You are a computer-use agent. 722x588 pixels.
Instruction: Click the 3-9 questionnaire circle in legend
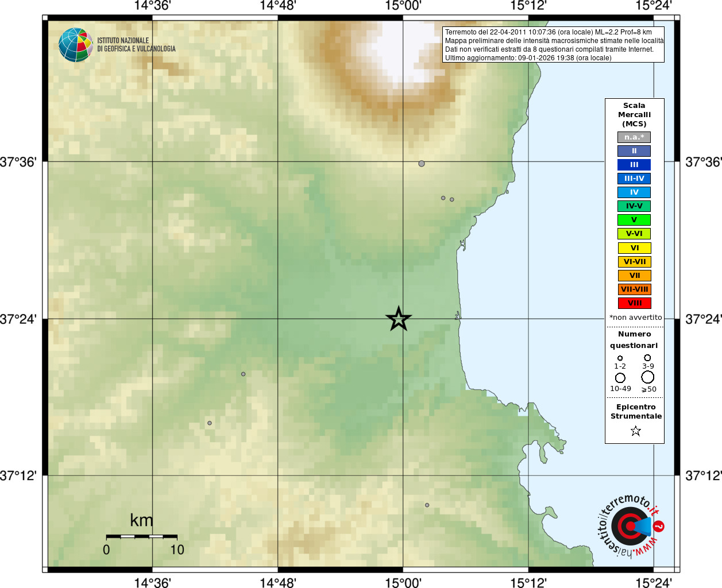(647, 358)
